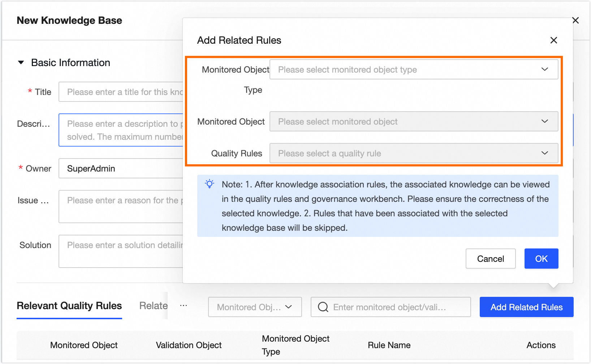This screenshot has height=364, width=591.
Task: Switch to Relevant Quality Rules tab
Action: 69,305
